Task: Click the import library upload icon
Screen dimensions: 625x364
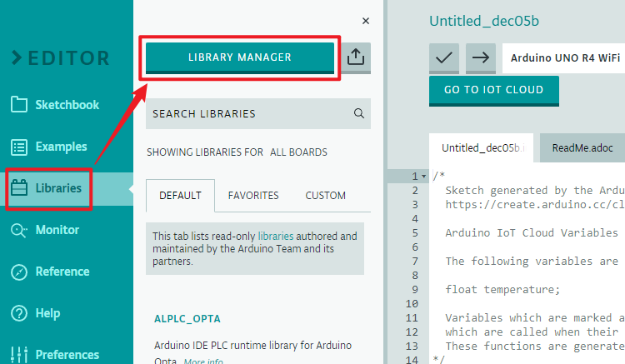Action: 356,57
